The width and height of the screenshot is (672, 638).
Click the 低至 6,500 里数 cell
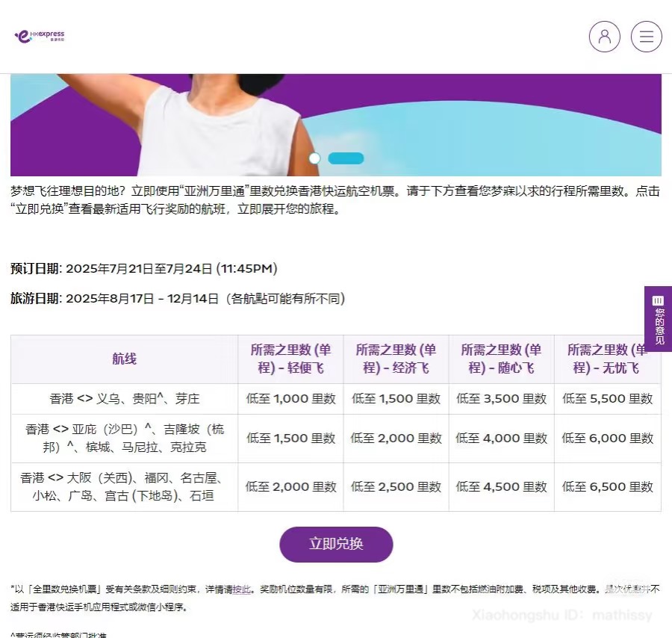tap(607, 486)
